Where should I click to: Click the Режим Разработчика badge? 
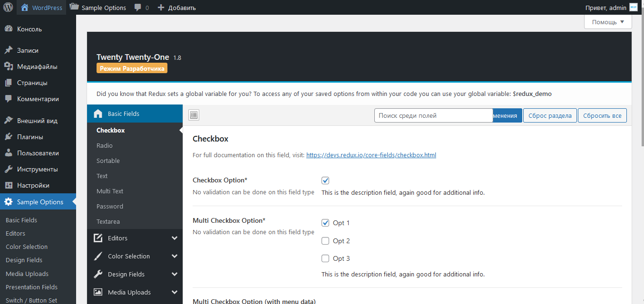(x=132, y=68)
